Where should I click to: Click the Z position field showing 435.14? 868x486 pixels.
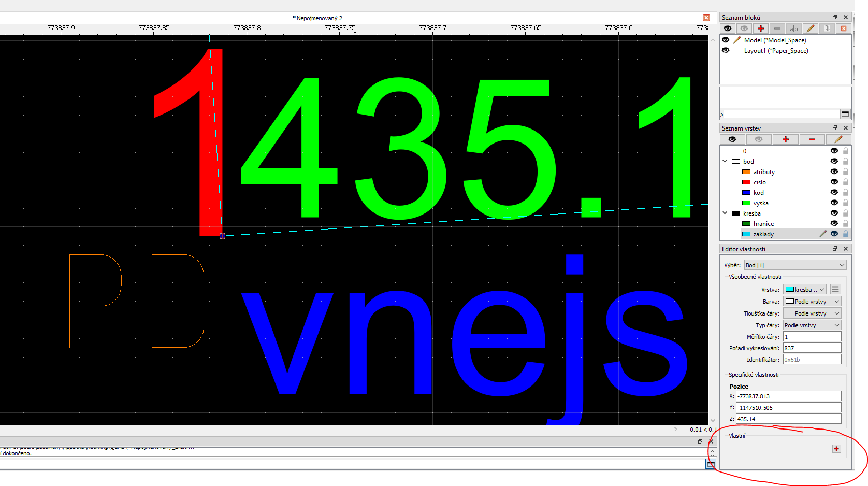pyautogui.click(x=789, y=419)
